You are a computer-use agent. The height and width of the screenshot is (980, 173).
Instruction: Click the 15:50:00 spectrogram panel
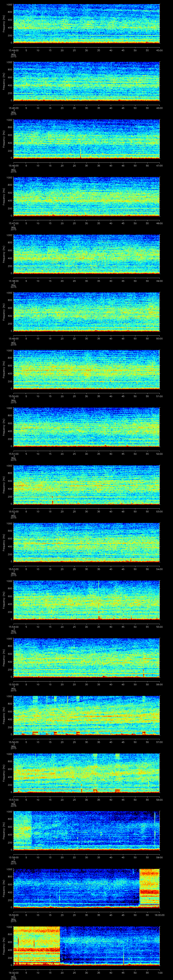tap(86, 370)
